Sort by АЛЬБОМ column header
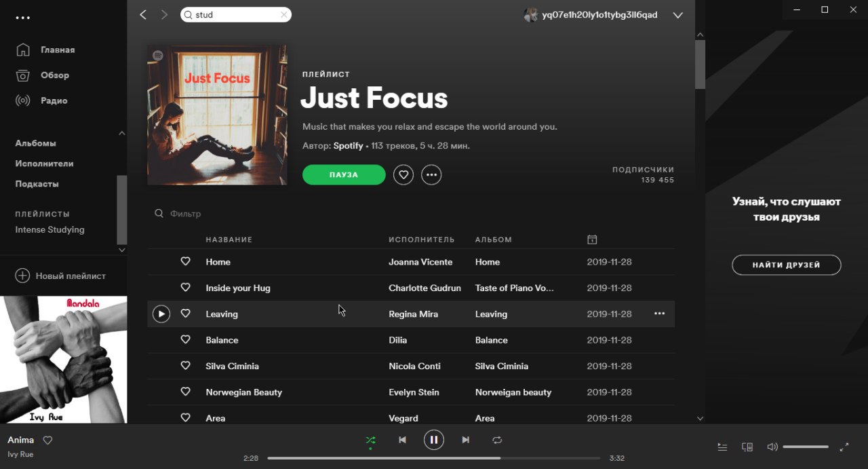 click(x=494, y=240)
